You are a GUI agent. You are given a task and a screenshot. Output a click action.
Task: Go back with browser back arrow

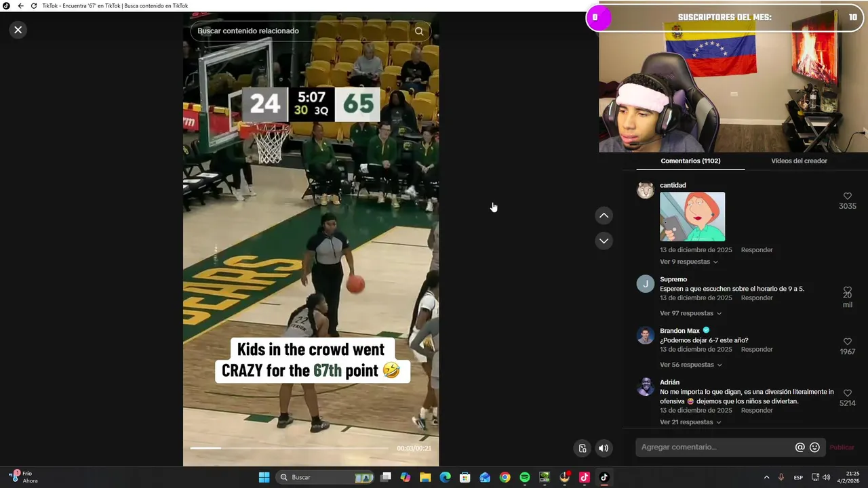tap(20, 6)
